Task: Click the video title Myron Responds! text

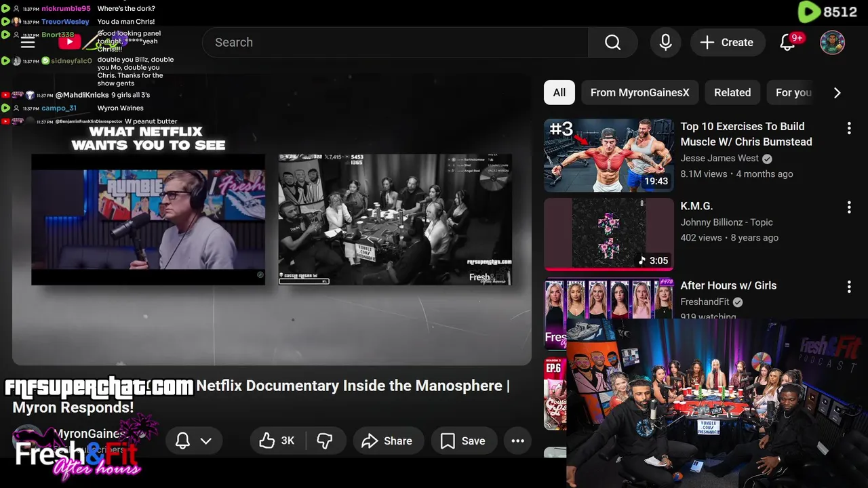Action: pos(73,407)
